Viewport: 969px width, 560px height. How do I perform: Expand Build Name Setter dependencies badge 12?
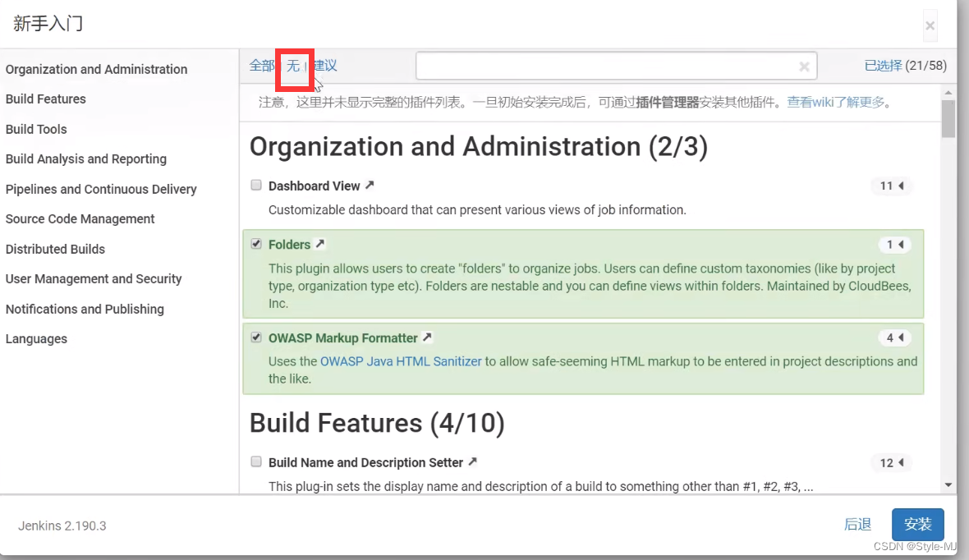[892, 462]
